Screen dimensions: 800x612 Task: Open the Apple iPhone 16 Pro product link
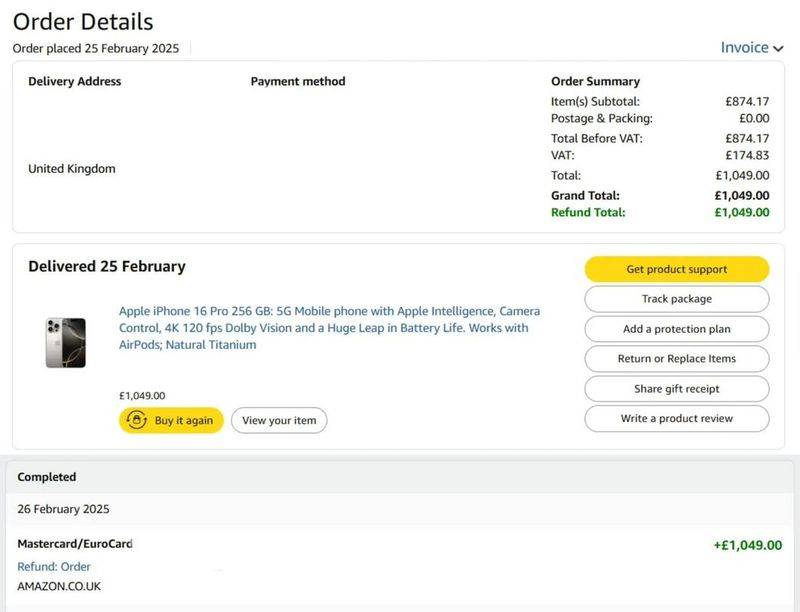329,328
